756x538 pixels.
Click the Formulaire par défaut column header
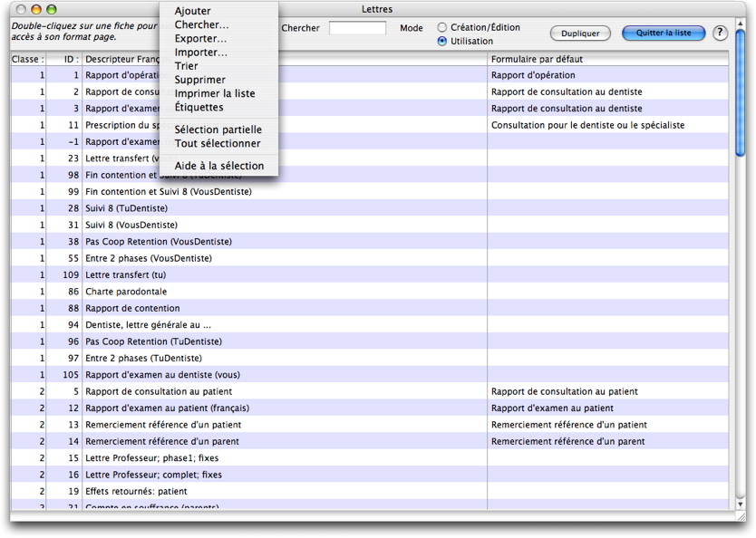point(607,59)
